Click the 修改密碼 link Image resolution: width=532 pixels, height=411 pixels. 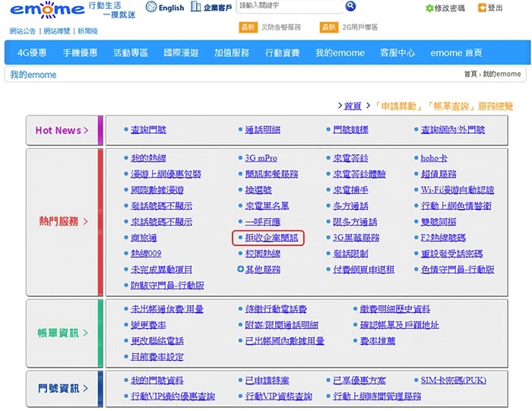tap(450, 8)
